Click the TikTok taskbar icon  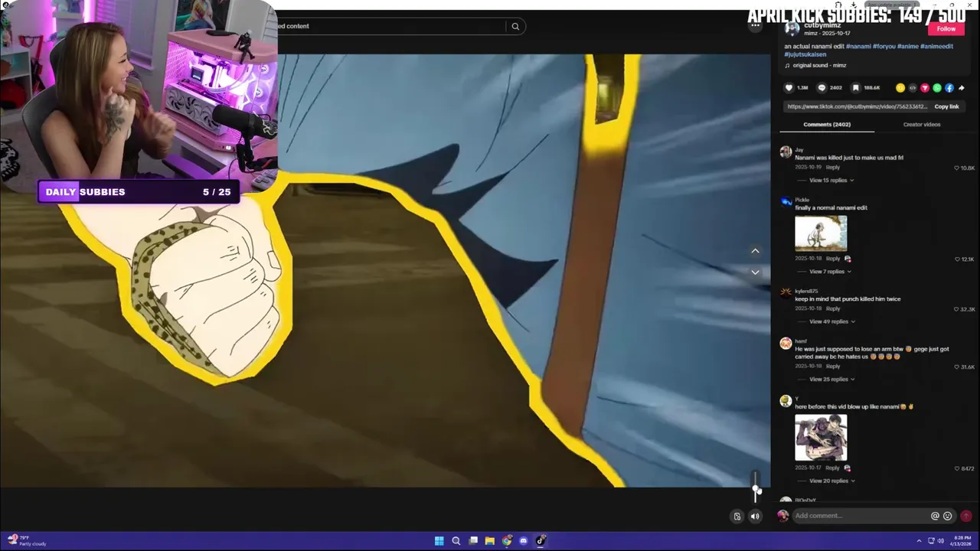(541, 541)
